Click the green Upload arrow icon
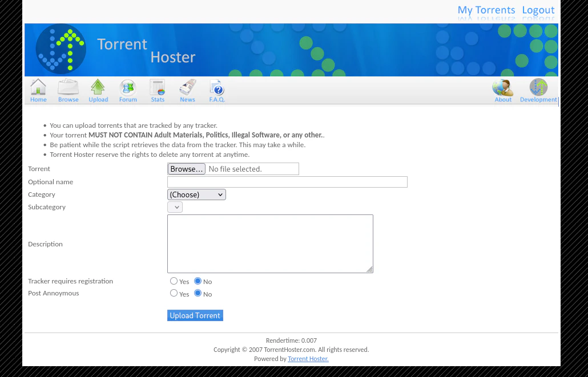Screen dimensions: 588x377 (98, 87)
